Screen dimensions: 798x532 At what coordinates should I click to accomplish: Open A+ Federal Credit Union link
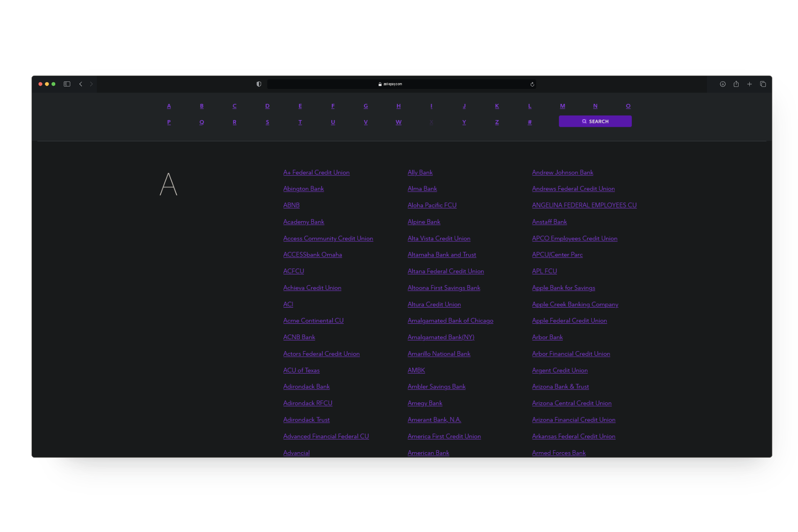click(316, 172)
